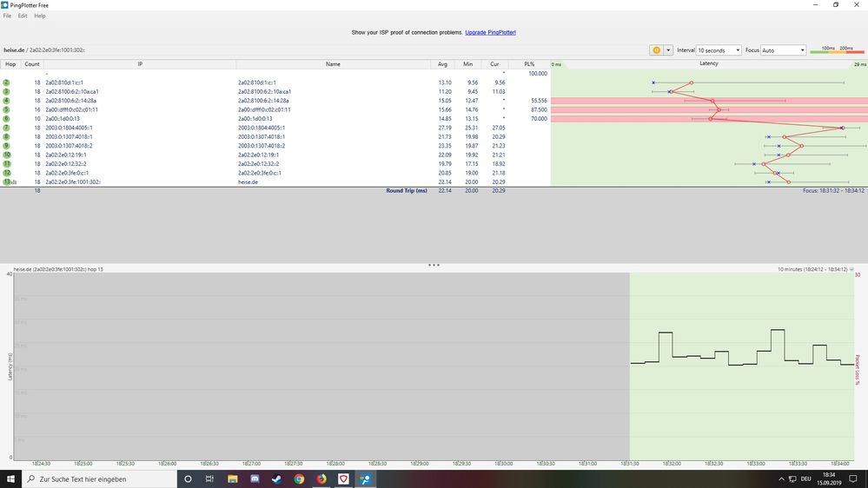
Task: Click the Count column header
Action: click(x=32, y=64)
